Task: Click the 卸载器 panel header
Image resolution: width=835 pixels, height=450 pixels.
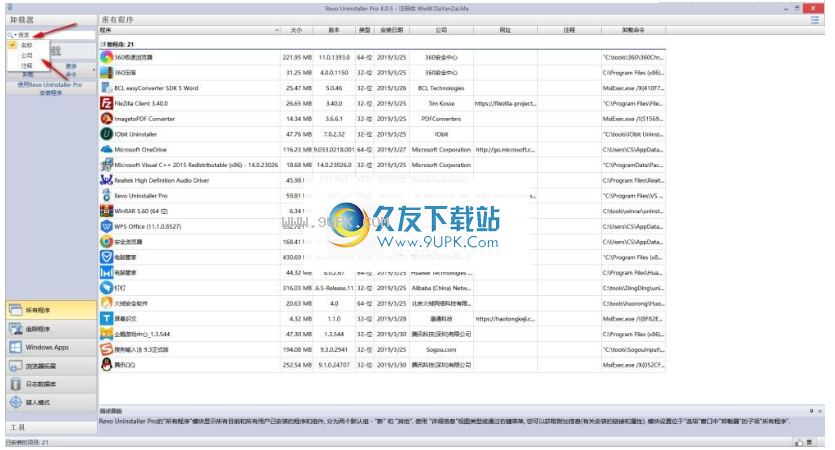Action: (51, 20)
